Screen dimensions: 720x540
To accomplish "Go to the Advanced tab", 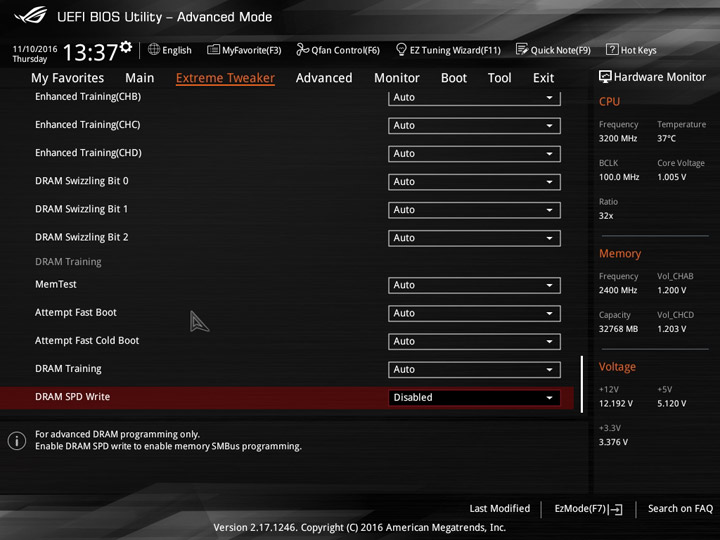I will coord(324,78).
